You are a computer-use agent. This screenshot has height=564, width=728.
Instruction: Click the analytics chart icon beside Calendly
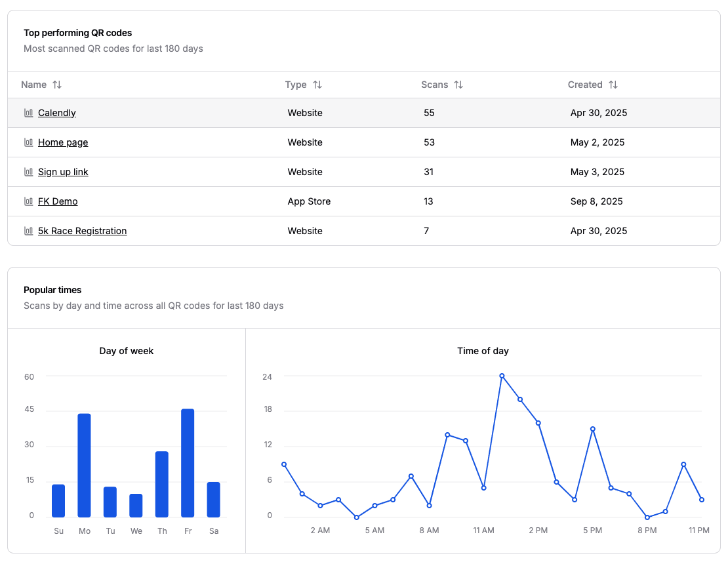click(28, 113)
